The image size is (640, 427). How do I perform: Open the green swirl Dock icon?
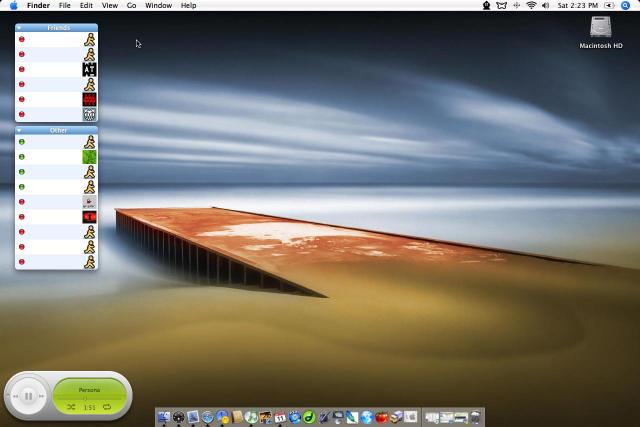[x=309, y=417]
